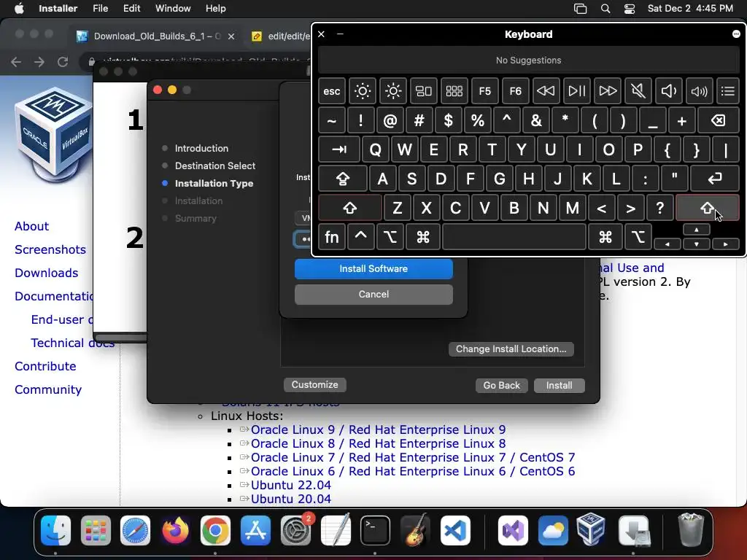This screenshot has height=560, width=747.
Task: Cancel the authentication dialog
Action: click(373, 295)
